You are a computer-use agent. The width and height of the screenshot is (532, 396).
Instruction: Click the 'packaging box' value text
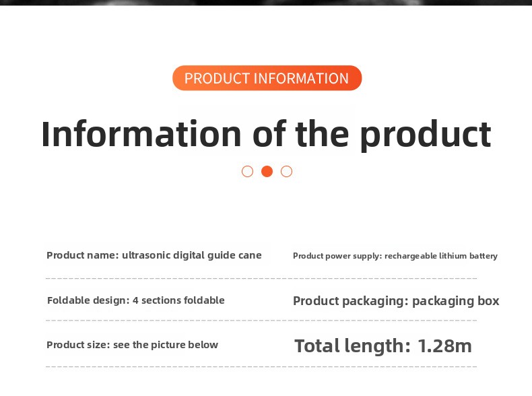[x=456, y=301]
